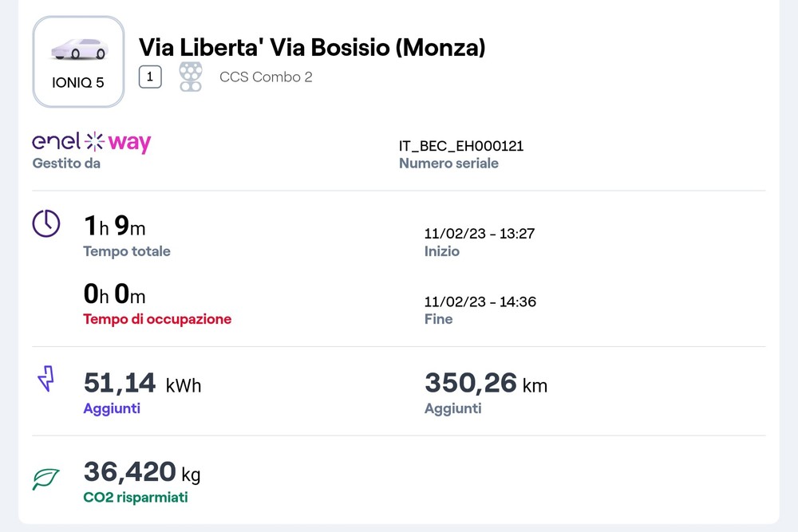The image size is (798, 532).
Task: Select the connector number 1 badge
Action: (x=150, y=77)
